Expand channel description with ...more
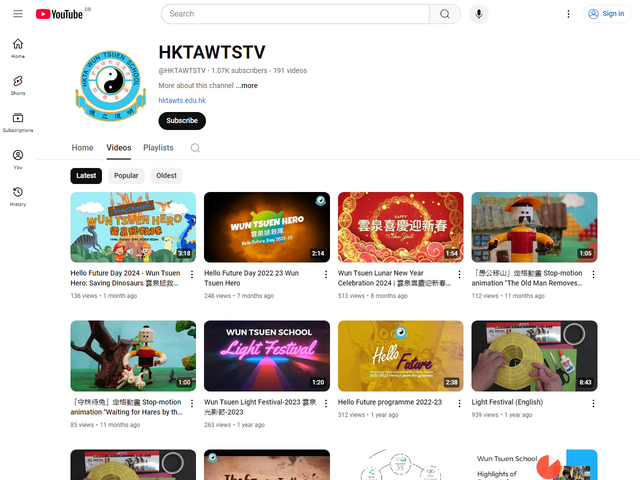 point(247,86)
